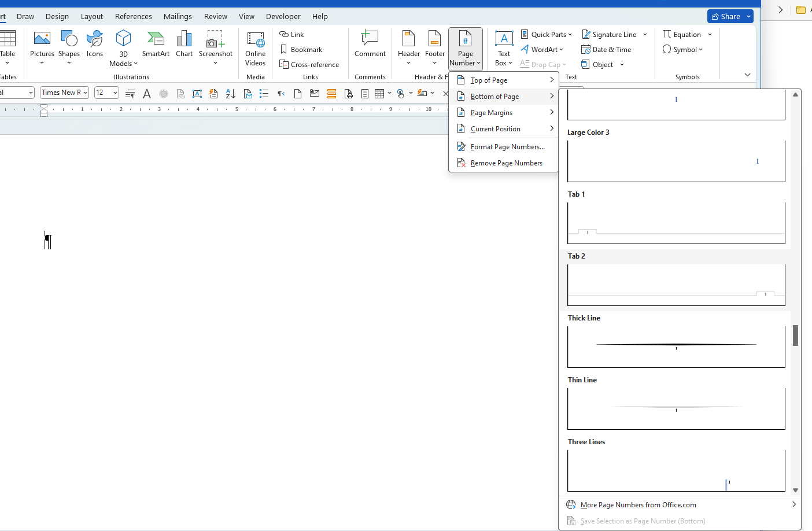
Task: Open the Header options
Action: tap(409, 47)
